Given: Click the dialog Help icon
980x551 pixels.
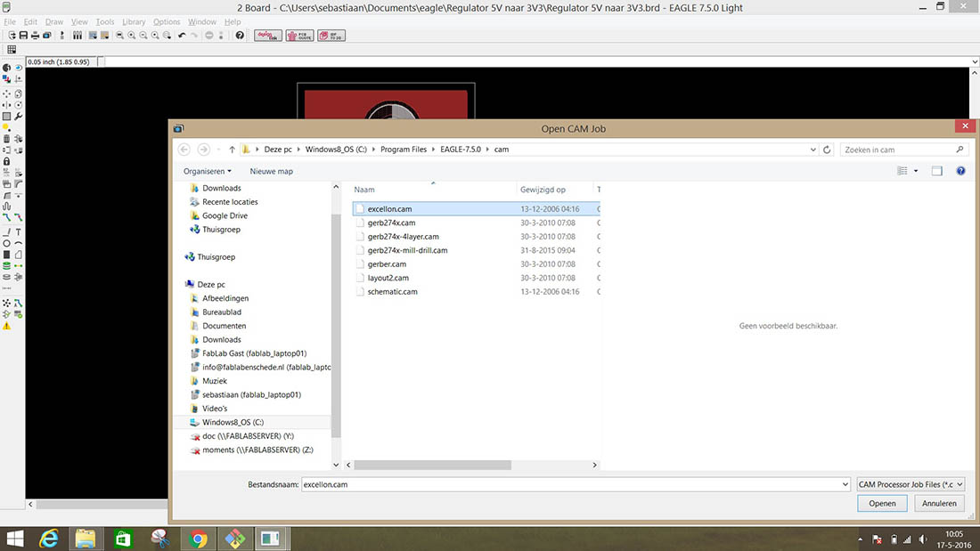Looking at the screenshot, I should click(x=960, y=171).
